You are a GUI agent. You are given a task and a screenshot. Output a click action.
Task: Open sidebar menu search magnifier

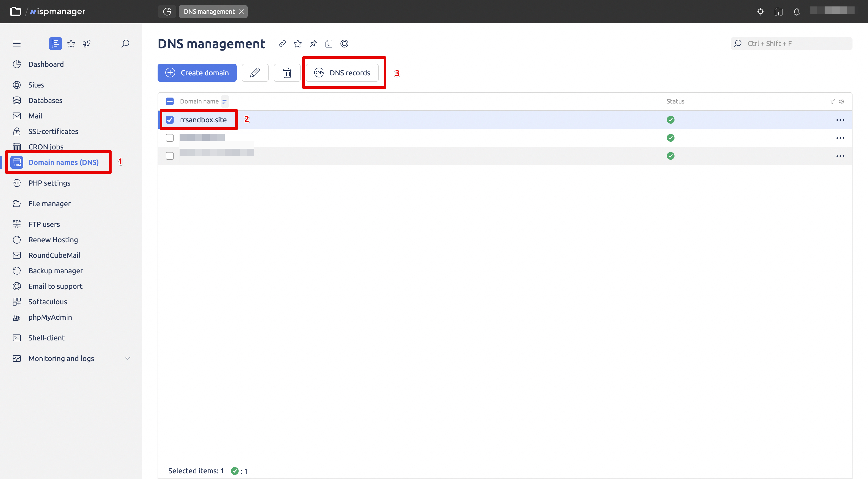point(125,43)
